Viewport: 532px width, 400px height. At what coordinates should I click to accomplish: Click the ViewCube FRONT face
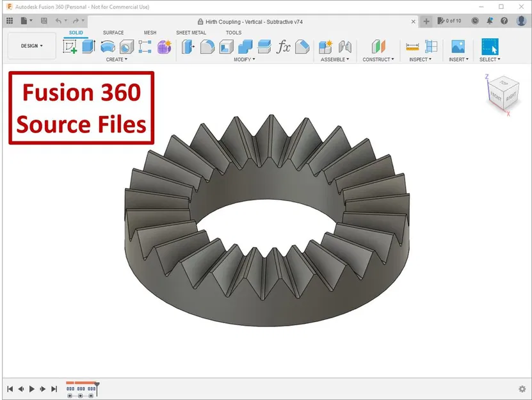496,97
